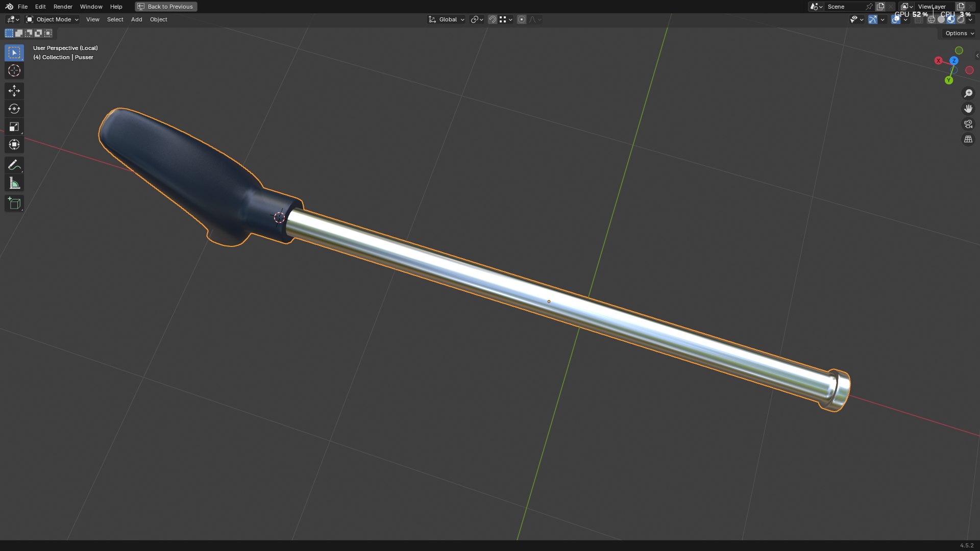This screenshot has width=980, height=551.
Task: Click the Scene name field
Action: 845,7
